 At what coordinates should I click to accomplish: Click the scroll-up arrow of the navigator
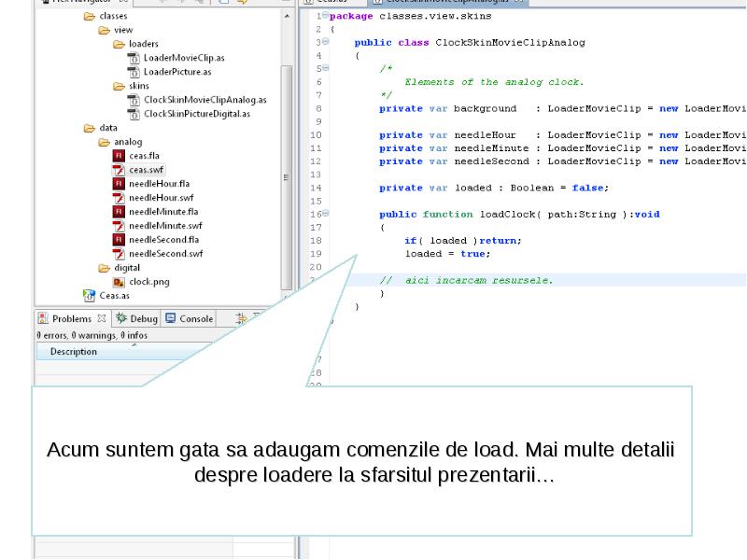[287, 16]
